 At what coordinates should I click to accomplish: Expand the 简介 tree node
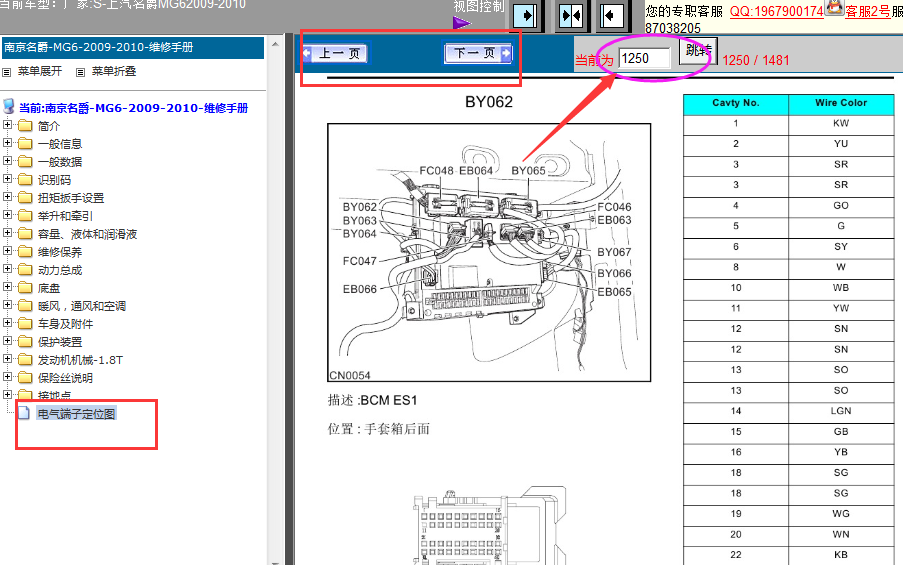7,124
